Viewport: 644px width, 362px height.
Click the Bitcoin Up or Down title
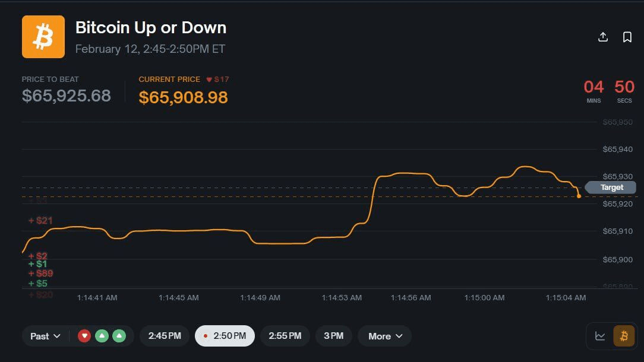151,28
